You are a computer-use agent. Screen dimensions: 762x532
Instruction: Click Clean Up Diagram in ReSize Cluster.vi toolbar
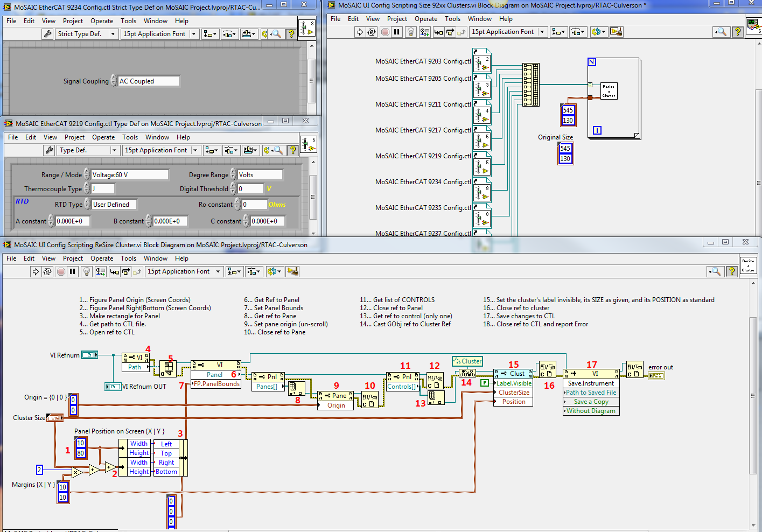click(292, 271)
